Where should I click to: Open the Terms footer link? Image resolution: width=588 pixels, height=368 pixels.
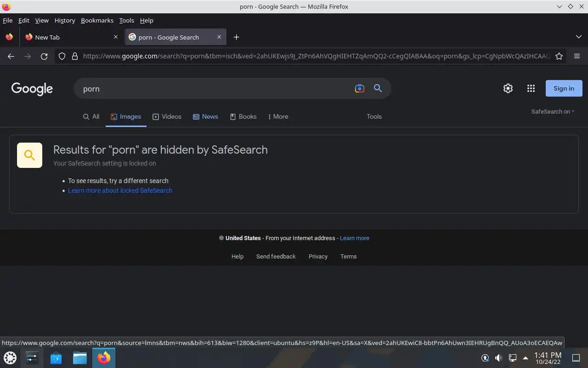click(x=348, y=256)
